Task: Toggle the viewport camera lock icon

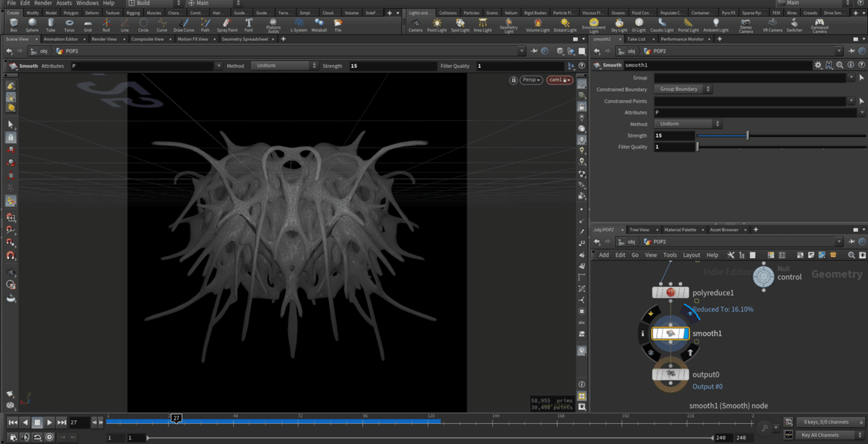Action: [x=513, y=80]
